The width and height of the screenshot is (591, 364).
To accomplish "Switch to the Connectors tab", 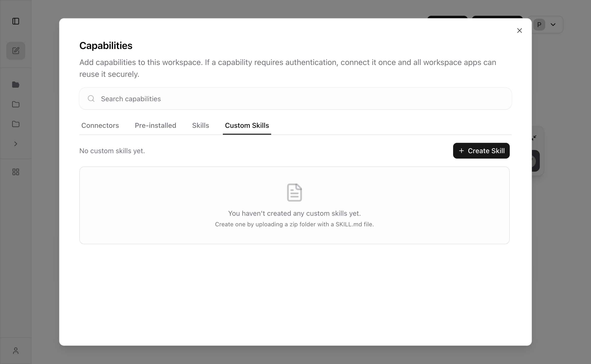I will [100, 125].
